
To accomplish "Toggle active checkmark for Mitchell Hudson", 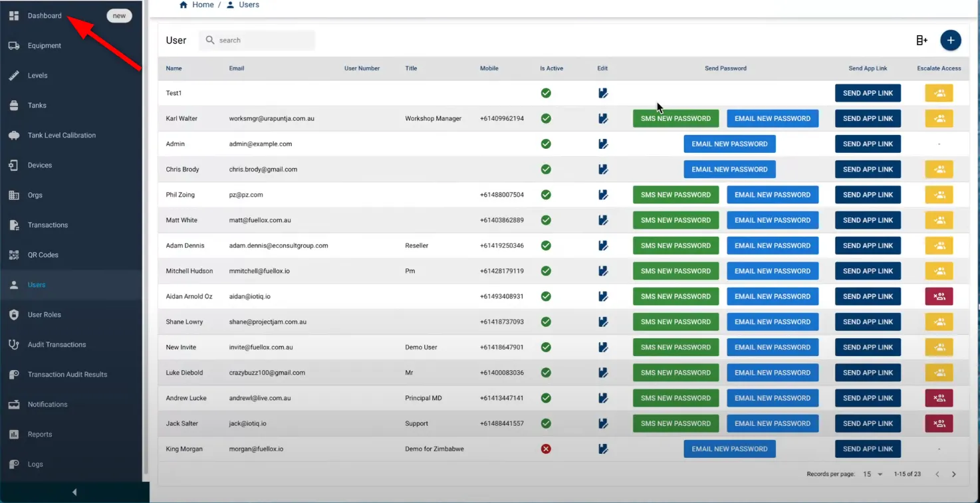I will point(546,271).
